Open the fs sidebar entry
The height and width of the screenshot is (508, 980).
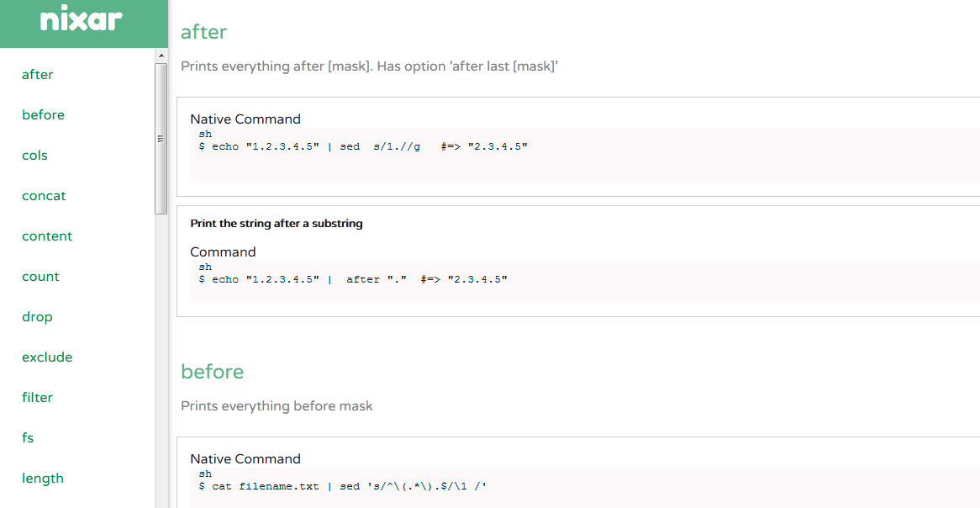pos(28,438)
